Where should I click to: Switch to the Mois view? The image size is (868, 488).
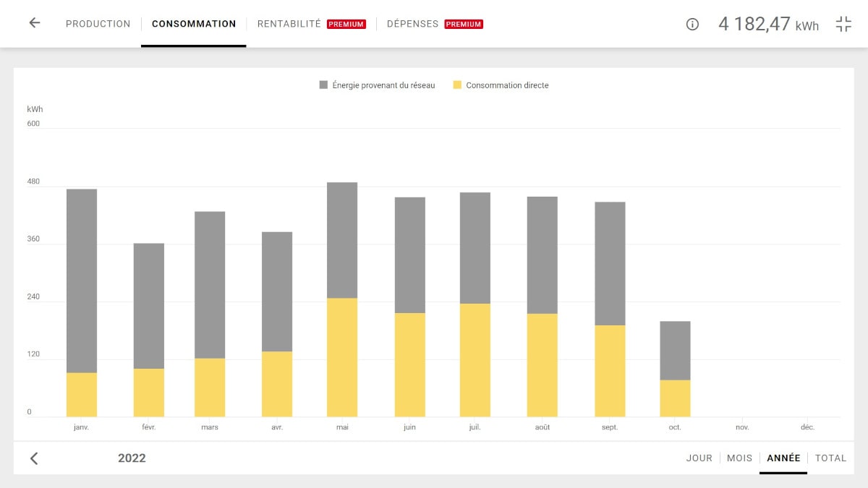pyautogui.click(x=739, y=458)
